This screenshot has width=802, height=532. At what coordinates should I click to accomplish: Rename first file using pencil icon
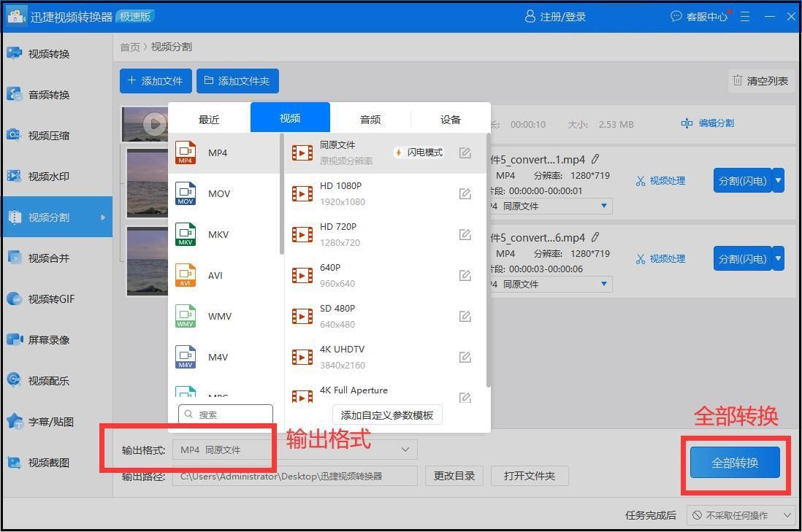(x=596, y=159)
